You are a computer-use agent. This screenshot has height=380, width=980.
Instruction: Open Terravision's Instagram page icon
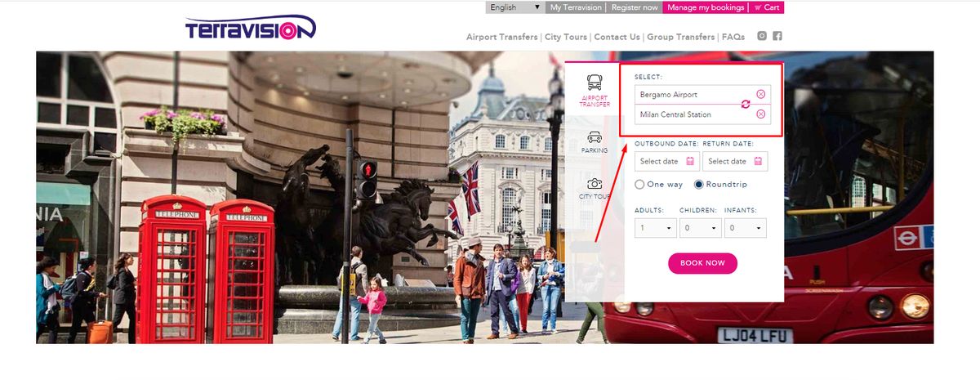[x=762, y=36]
